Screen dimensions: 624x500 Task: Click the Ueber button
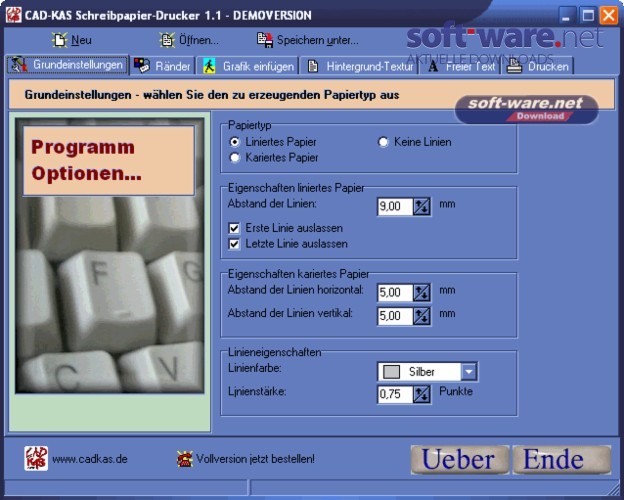(x=460, y=460)
